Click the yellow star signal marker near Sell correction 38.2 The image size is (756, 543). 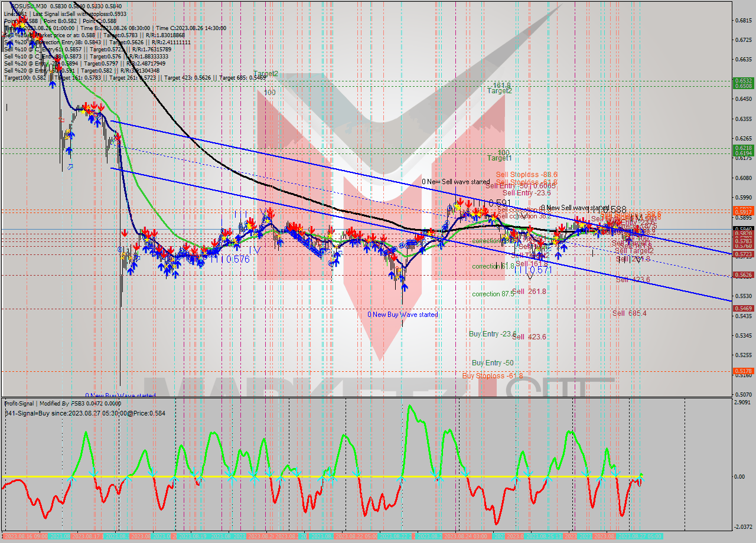point(494,218)
